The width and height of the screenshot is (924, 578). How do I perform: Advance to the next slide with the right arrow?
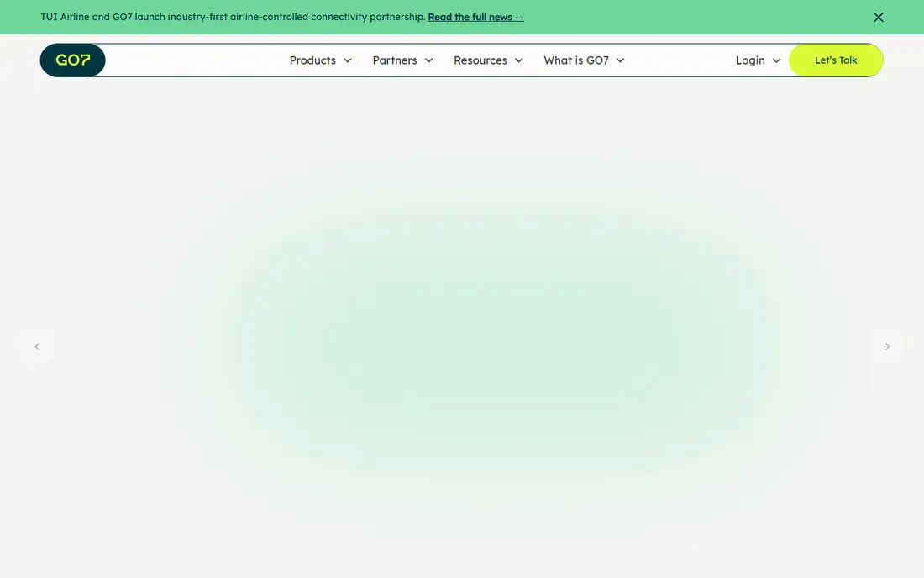(887, 346)
